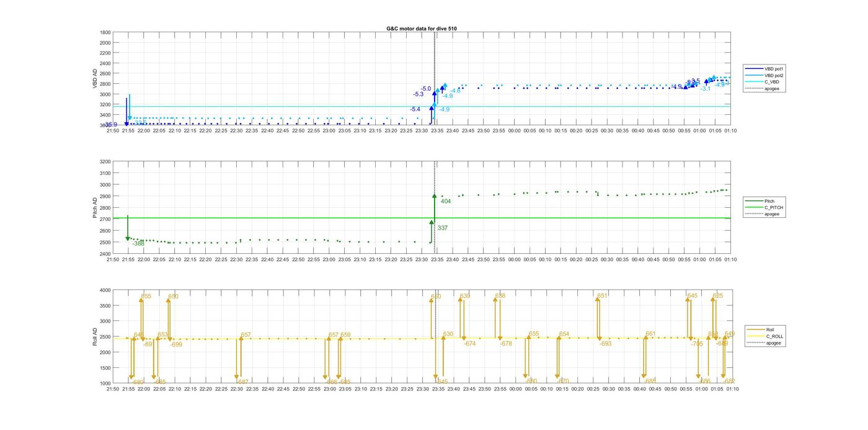Click the '645' roll move label
The image size is (868, 430).
pyautogui.click(x=693, y=296)
